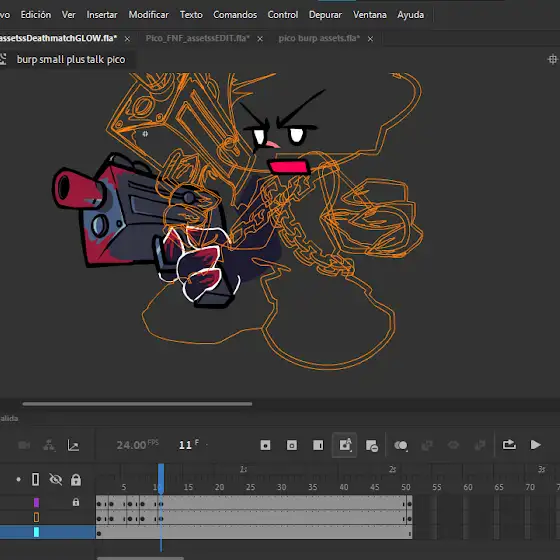This screenshot has height=560, width=560.
Task: Open the Ventana menu
Action: point(370,15)
